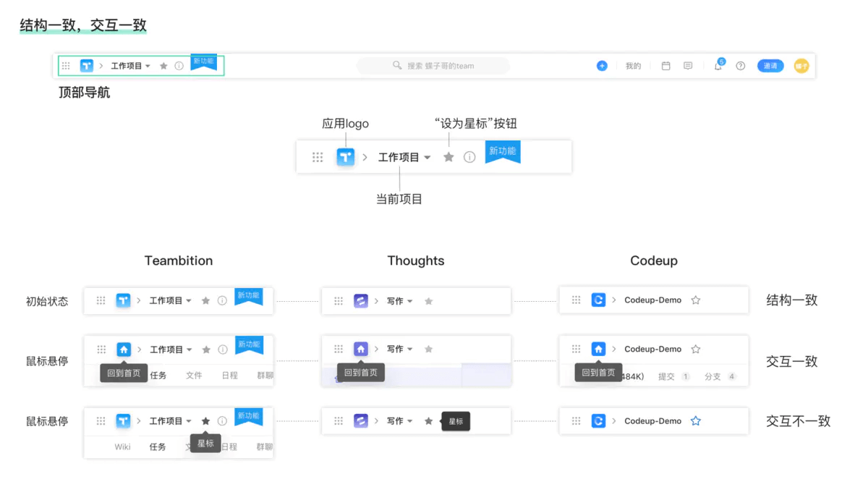Screen dimensions: 868x487
Task: Click the Teambition logo in the full-width top bar
Action: pyautogui.click(x=87, y=66)
